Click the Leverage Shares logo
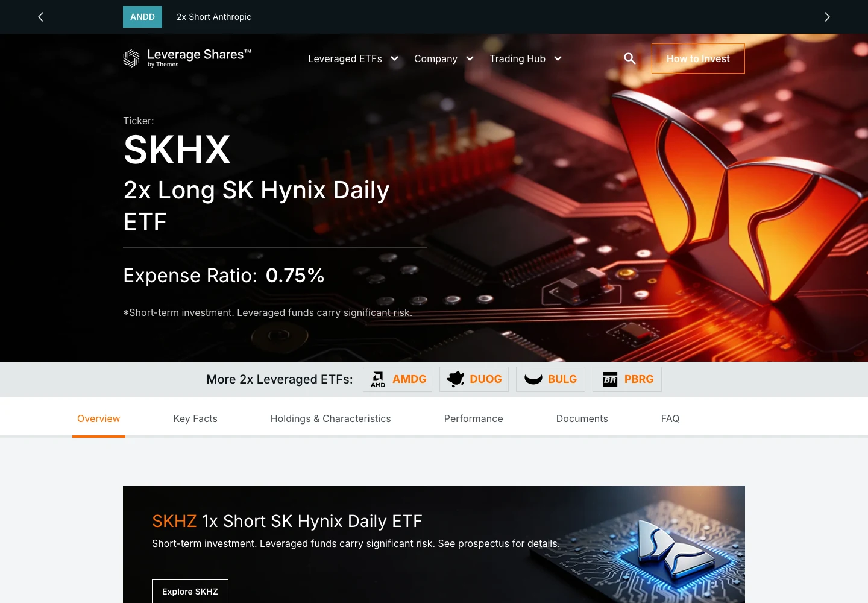Viewport: 868px width, 603px height. click(187, 58)
